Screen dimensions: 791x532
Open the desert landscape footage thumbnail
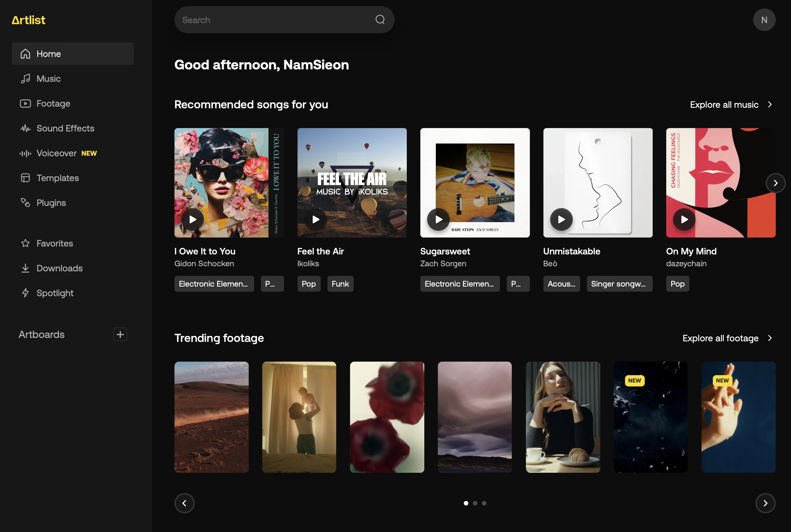[x=211, y=417]
